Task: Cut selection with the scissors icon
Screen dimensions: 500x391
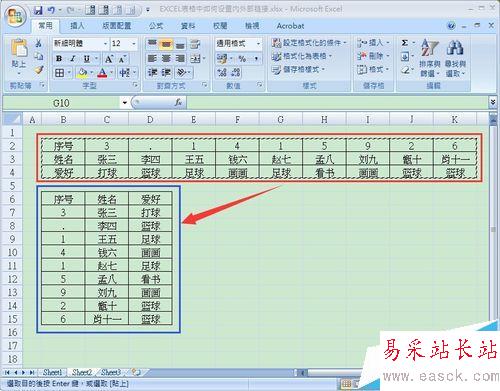Action: [39, 43]
